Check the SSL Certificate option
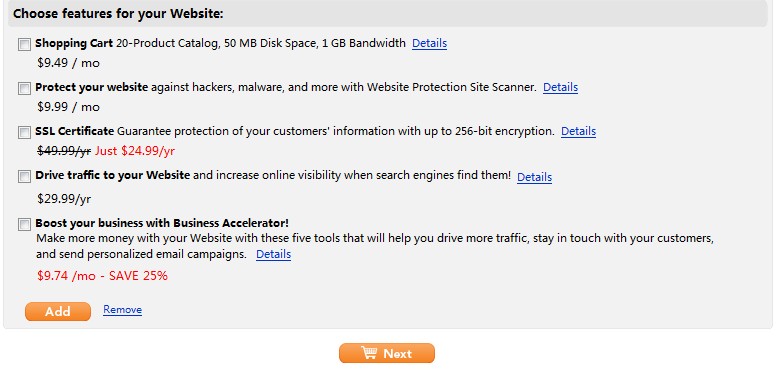 pos(24,132)
